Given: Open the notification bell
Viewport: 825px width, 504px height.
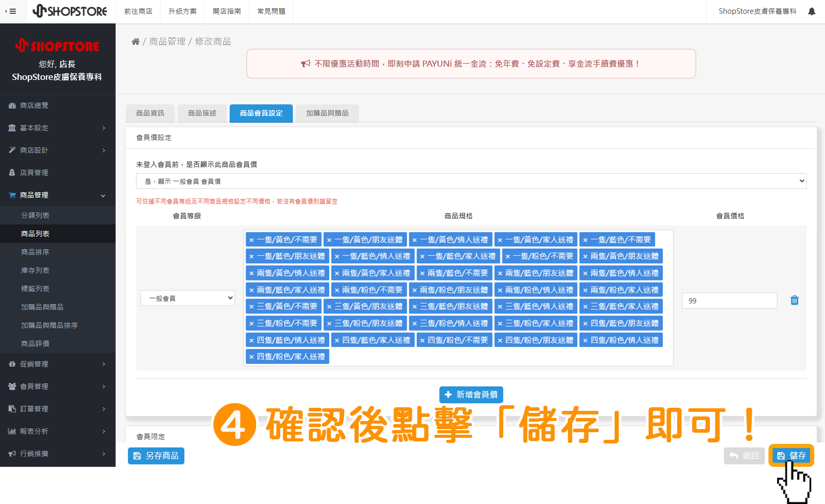Looking at the screenshot, I should click(812, 11).
